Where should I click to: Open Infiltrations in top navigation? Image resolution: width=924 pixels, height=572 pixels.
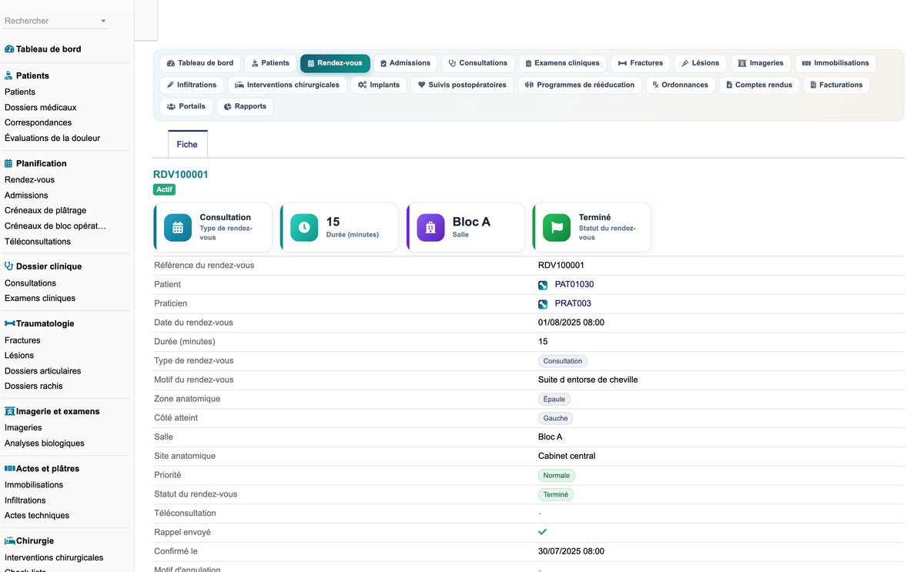pos(192,85)
